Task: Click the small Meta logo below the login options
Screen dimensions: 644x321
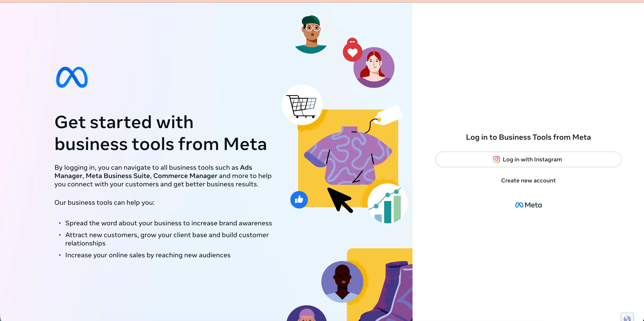Action: (528, 205)
